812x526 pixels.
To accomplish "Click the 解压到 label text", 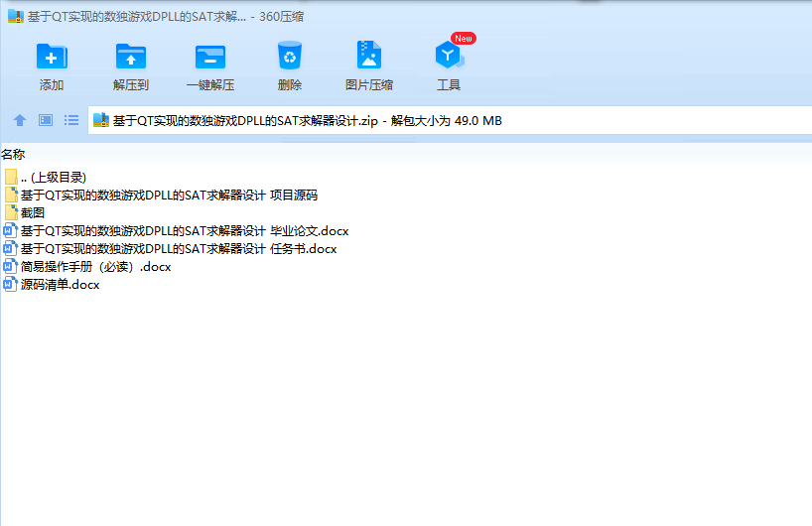I will (130, 85).
